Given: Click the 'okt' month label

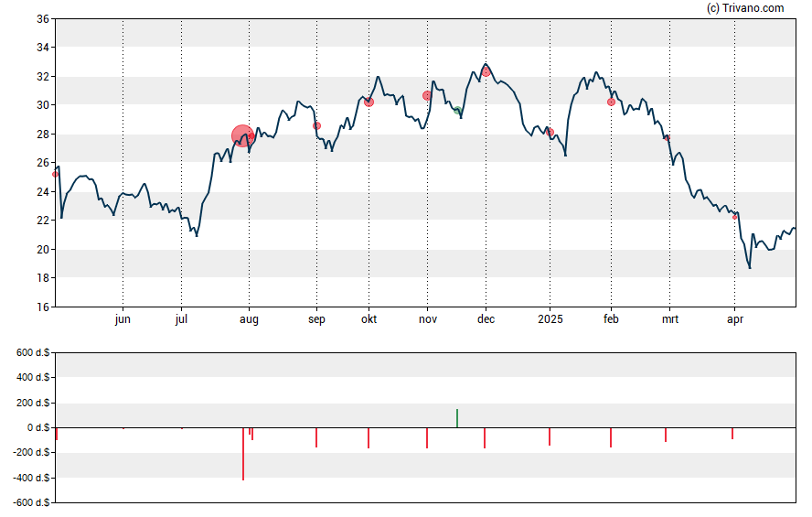Looking at the screenshot, I should pyautogui.click(x=369, y=318).
